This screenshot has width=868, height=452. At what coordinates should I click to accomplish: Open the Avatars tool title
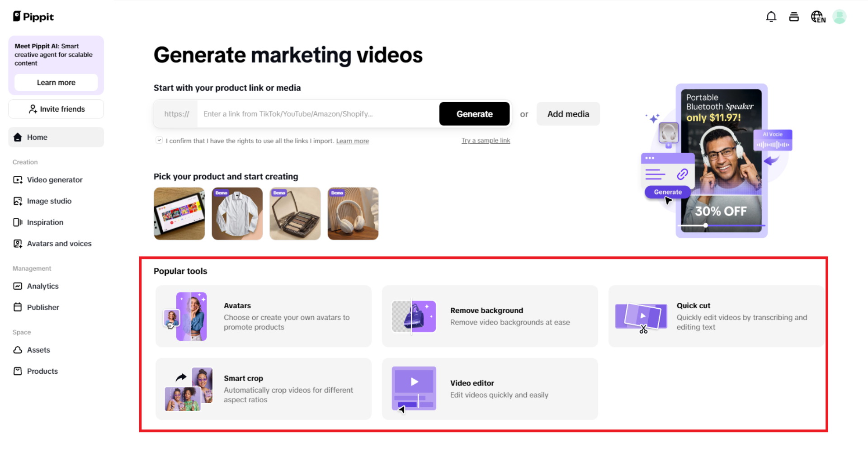coord(237,306)
